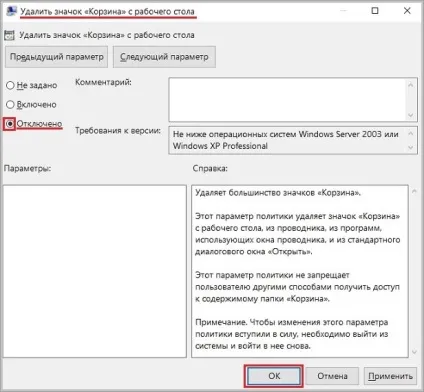
Task: Minimize the policy dialog window
Action: [x=343, y=11]
